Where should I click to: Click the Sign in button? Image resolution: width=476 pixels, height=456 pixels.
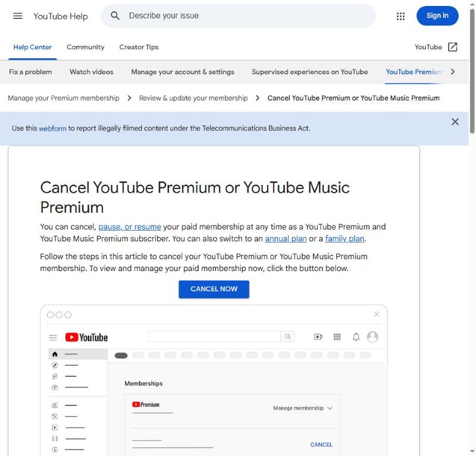437,16
